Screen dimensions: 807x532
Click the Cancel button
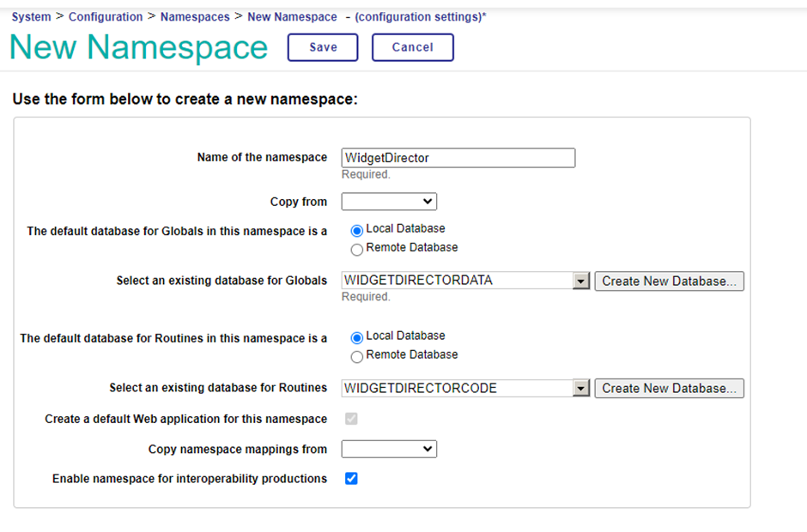click(x=412, y=47)
